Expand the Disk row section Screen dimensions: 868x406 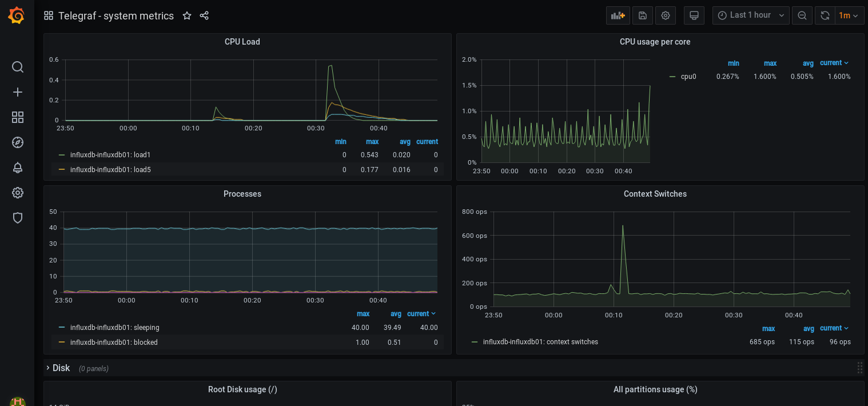click(61, 368)
